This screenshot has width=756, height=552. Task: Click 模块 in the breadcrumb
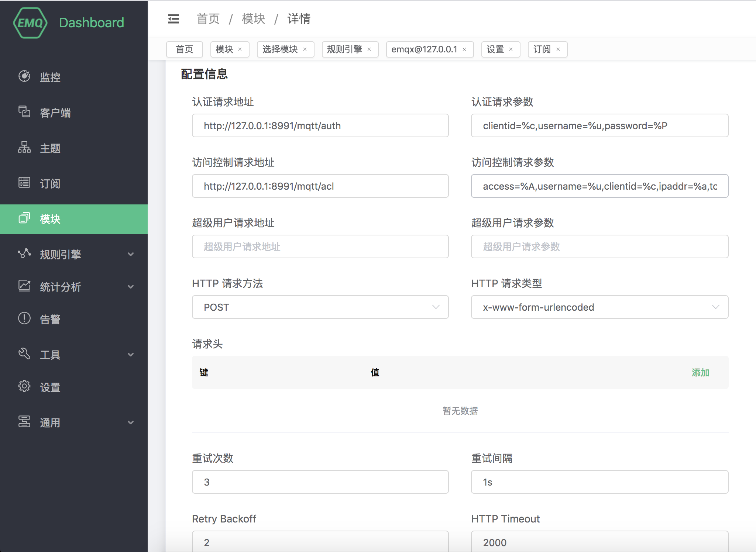click(253, 19)
